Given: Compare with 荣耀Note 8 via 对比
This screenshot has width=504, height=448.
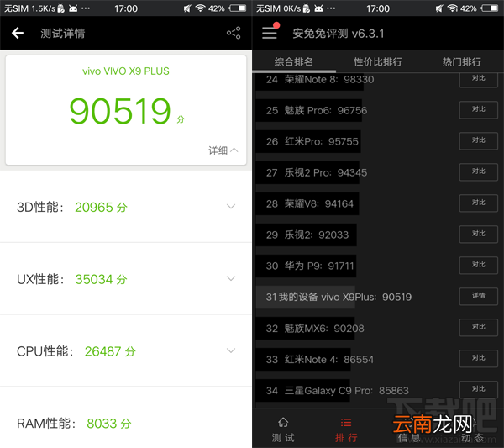Looking at the screenshot, I should point(479,79).
